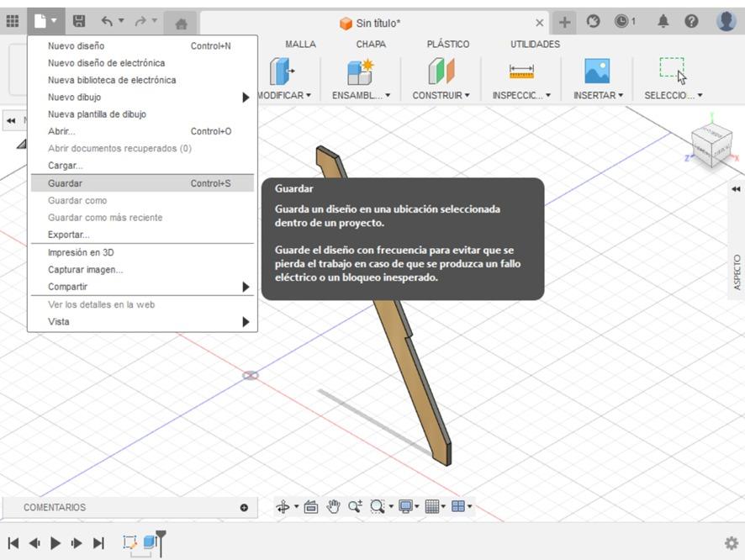Click the ViewCube navigation cube
Screen dimensions: 745x560
click(711, 145)
